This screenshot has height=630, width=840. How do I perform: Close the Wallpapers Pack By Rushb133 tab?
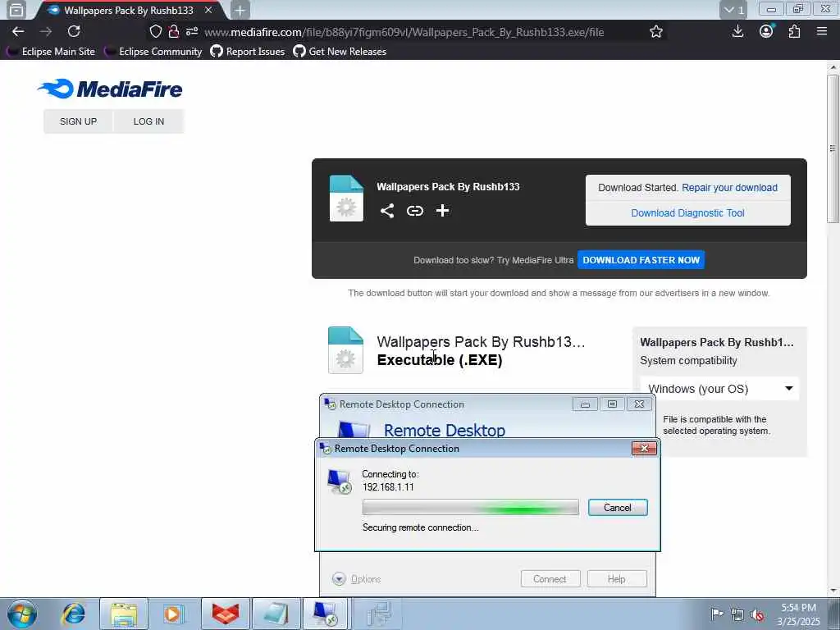click(208, 10)
